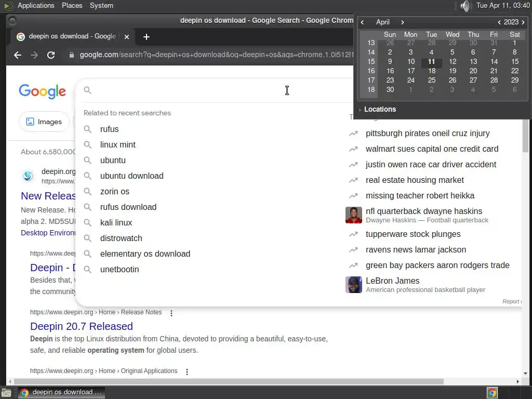Open the System menu
532x399 pixels.
pos(101,5)
